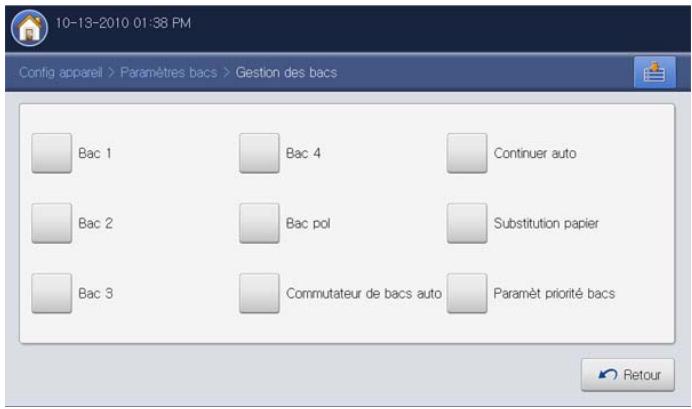Screen dimensions: 692x409
Task: Select the Bac 1 square button
Action: (x=51, y=154)
